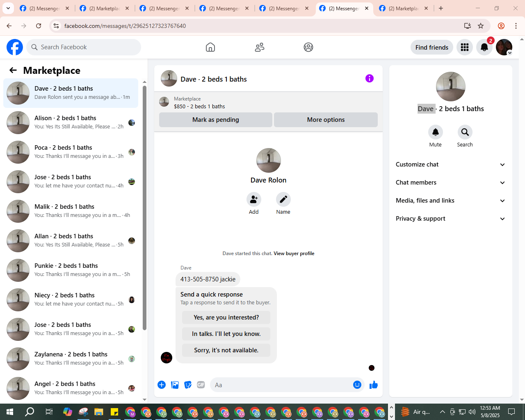Open the taskbar clock and date
This screenshot has height=420, width=525.
click(490, 412)
